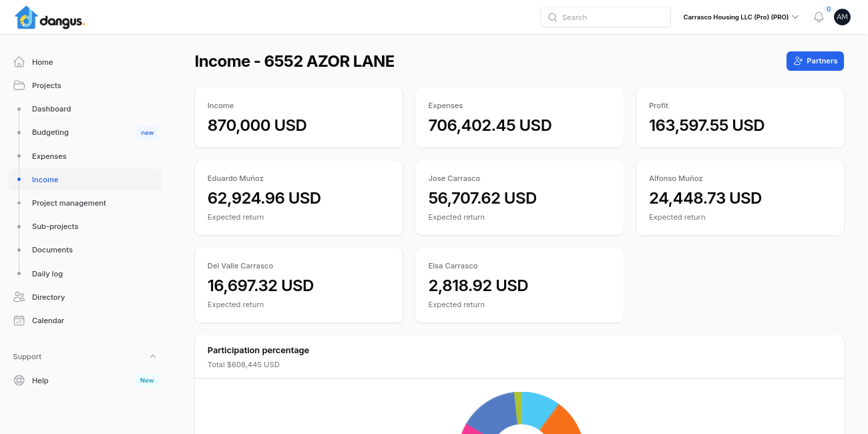The height and width of the screenshot is (434, 868).
Task: Collapse the Support section
Action: (x=153, y=357)
